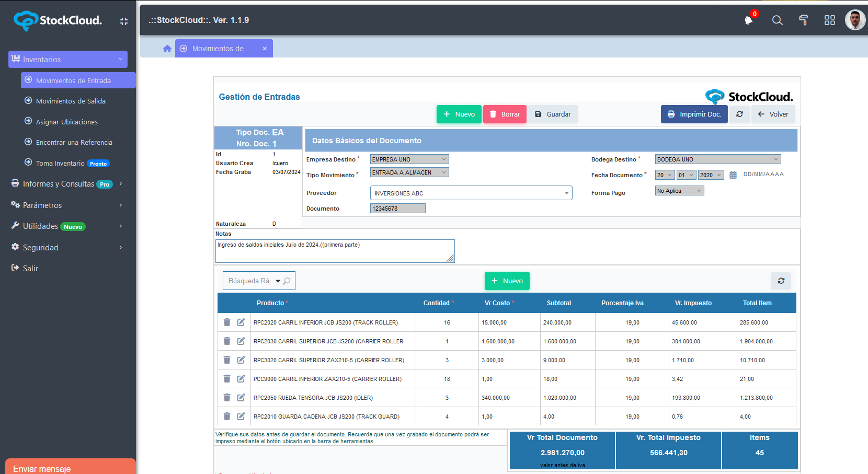Open the calendar picker for Fecha Documento

tap(733, 175)
